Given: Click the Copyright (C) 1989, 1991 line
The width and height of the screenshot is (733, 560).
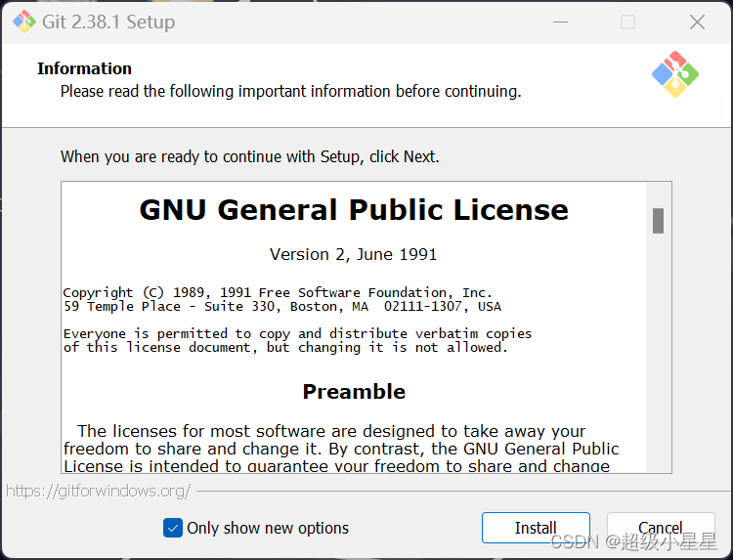Looking at the screenshot, I should [278, 292].
